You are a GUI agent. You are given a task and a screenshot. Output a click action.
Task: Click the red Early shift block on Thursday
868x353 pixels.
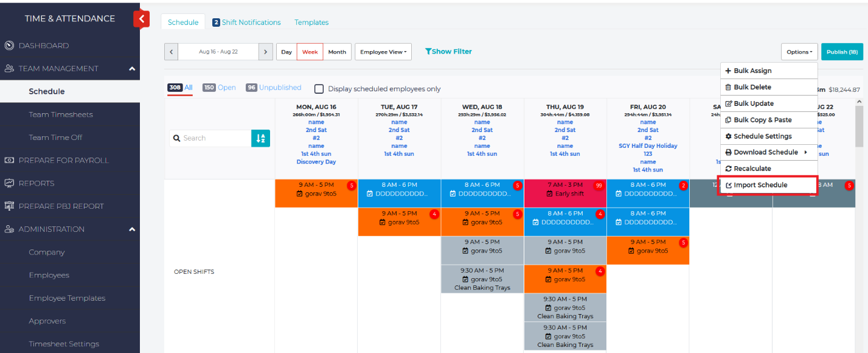(564, 189)
